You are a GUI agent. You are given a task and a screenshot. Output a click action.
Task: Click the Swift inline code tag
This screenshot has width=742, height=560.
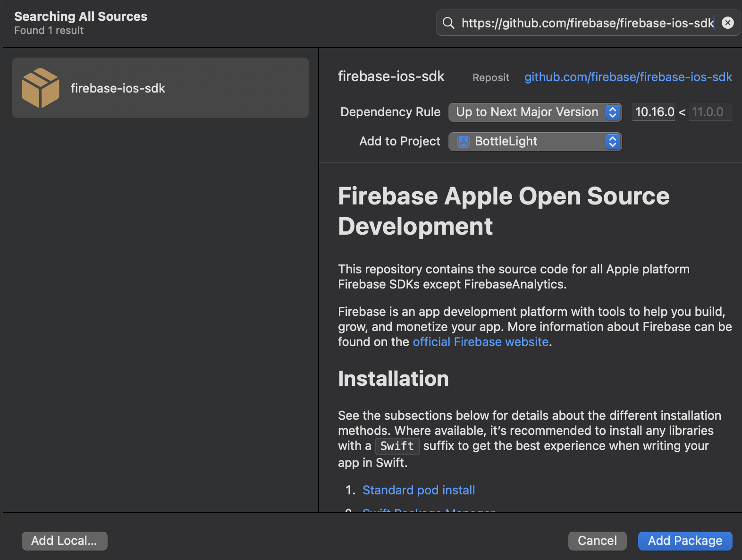click(x=397, y=446)
